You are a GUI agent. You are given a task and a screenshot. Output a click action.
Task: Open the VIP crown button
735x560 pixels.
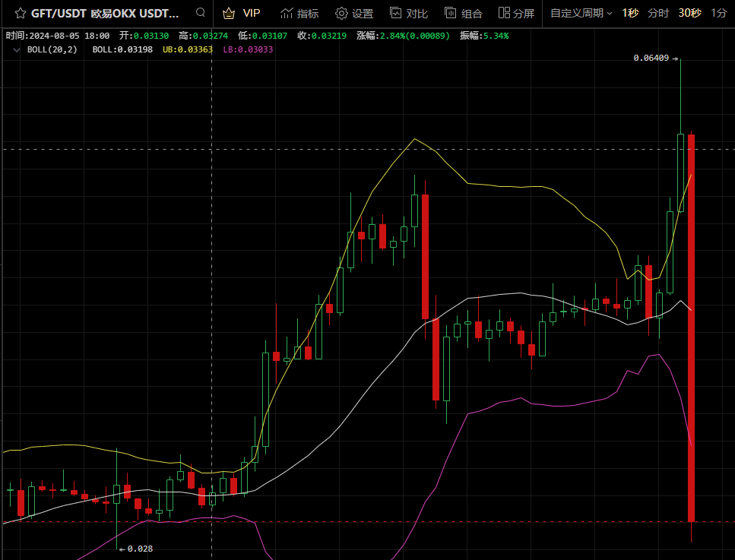click(x=242, y=13)
